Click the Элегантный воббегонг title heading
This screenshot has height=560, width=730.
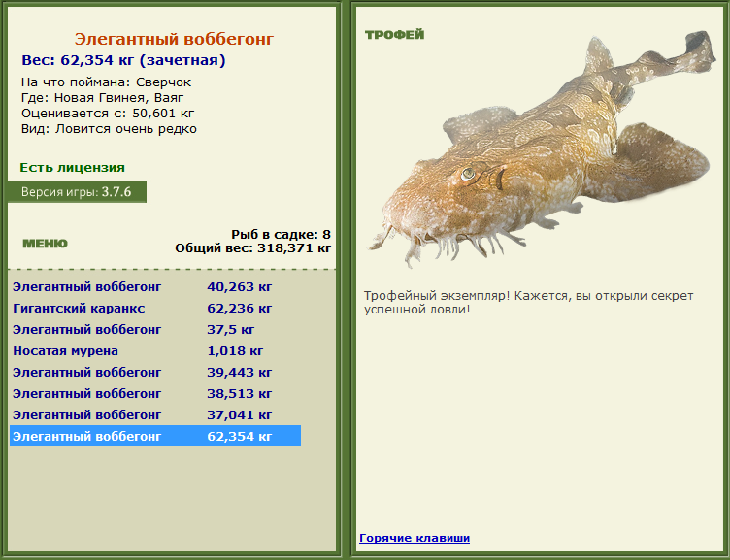[174, 39]
